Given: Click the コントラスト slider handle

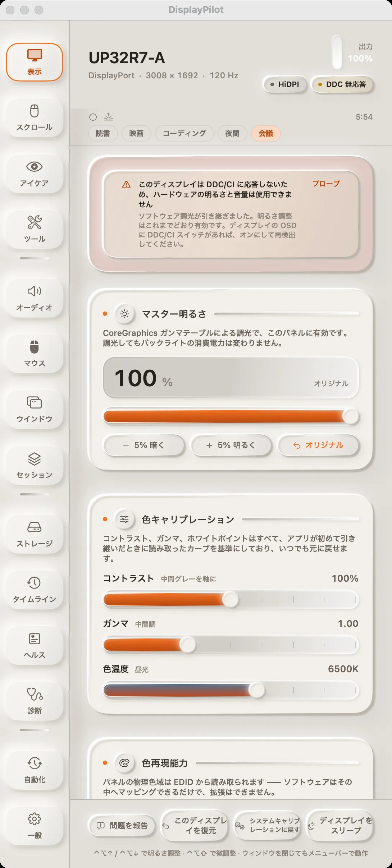Looking at the screenshot, I should (231, 600).
